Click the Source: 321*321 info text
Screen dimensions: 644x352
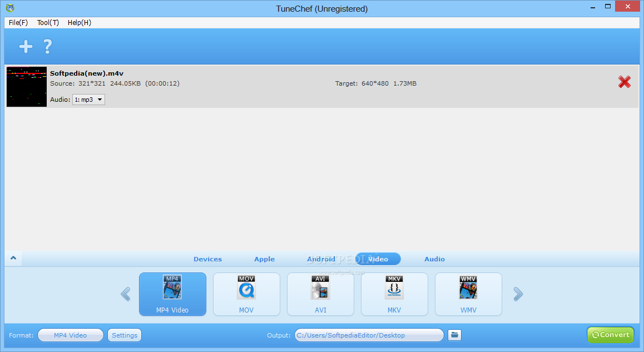point(115,83)
